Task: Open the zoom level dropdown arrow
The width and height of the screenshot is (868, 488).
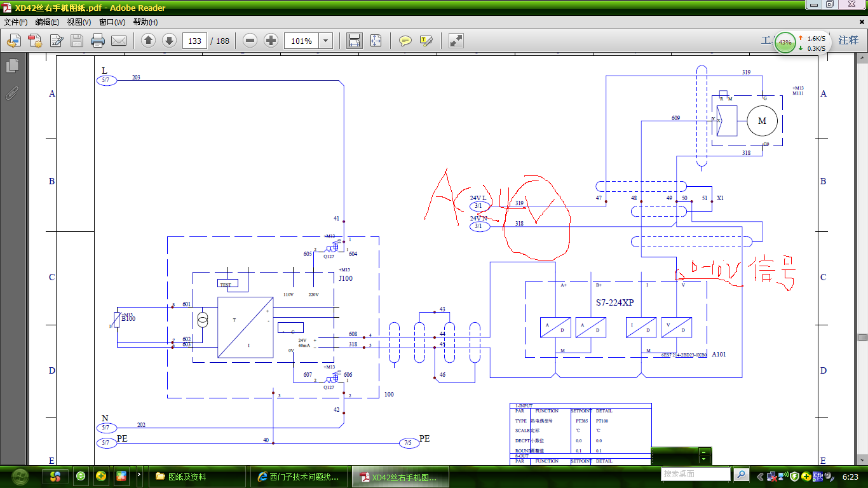Action: [326, 41]
